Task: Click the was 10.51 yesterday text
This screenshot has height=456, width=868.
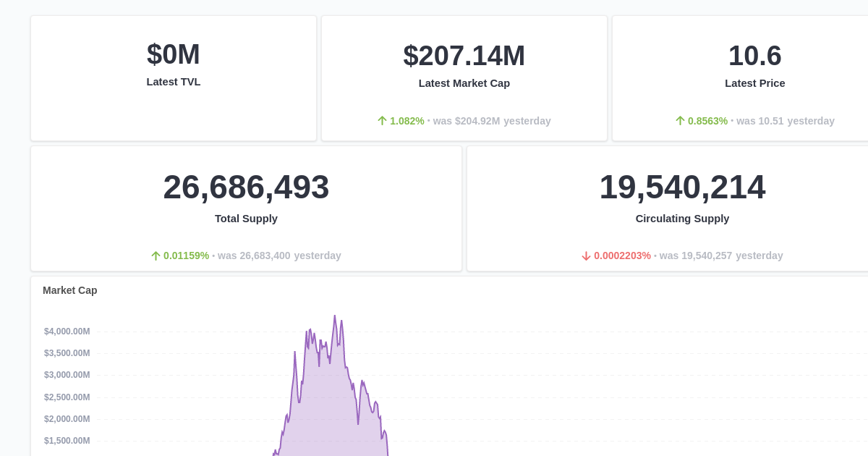Action: [x=786, y=121]
